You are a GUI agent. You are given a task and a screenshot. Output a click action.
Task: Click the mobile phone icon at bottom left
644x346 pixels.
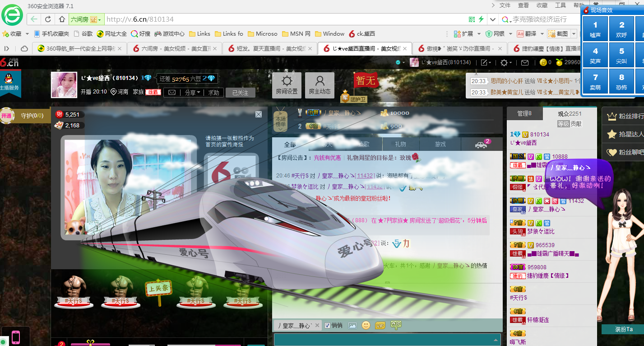tap(15, 337)
